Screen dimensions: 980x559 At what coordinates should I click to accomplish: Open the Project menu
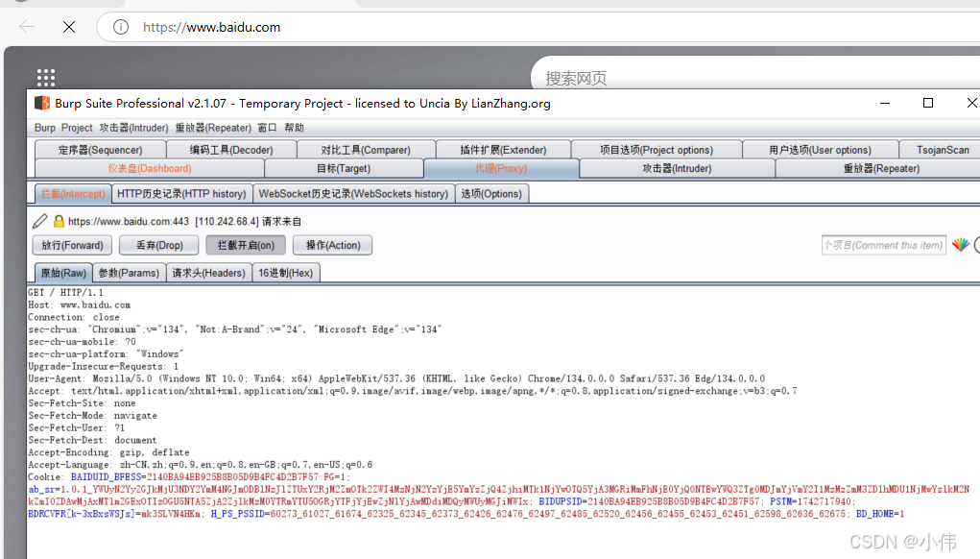coord(77,128)
